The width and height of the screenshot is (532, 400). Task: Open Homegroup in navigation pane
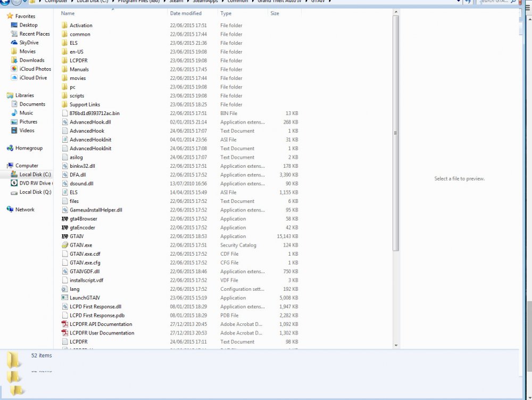(x=29, y=148)
